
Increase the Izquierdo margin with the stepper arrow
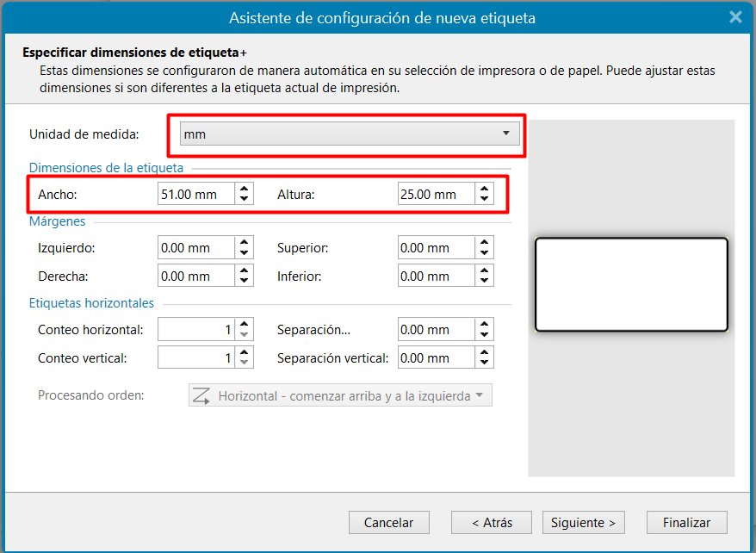coord(245,243)
